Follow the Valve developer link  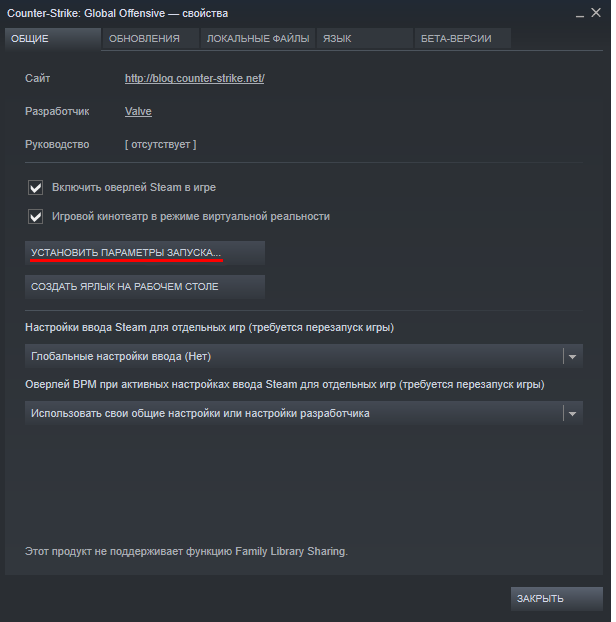138,112
